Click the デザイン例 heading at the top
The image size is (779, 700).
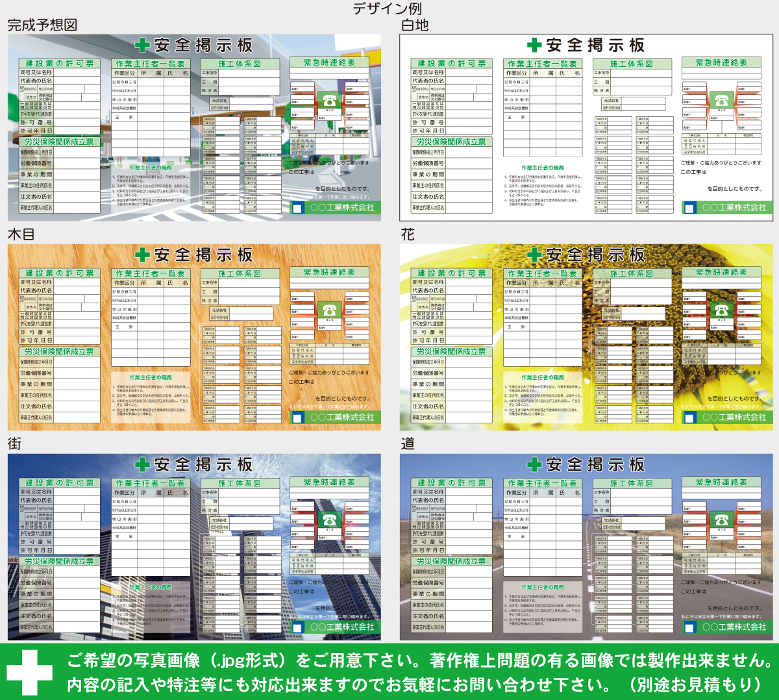388,8
